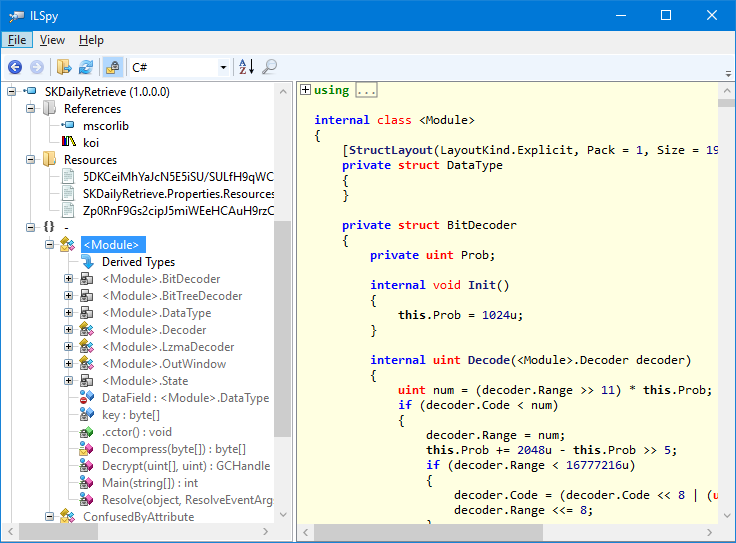
Task: Collapse the SKDailyRetrieve assembly node
Action: 11,92
